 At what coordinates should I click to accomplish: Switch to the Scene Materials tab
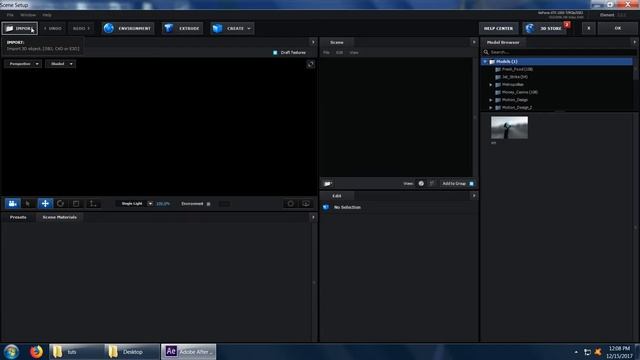pos(60,217)
